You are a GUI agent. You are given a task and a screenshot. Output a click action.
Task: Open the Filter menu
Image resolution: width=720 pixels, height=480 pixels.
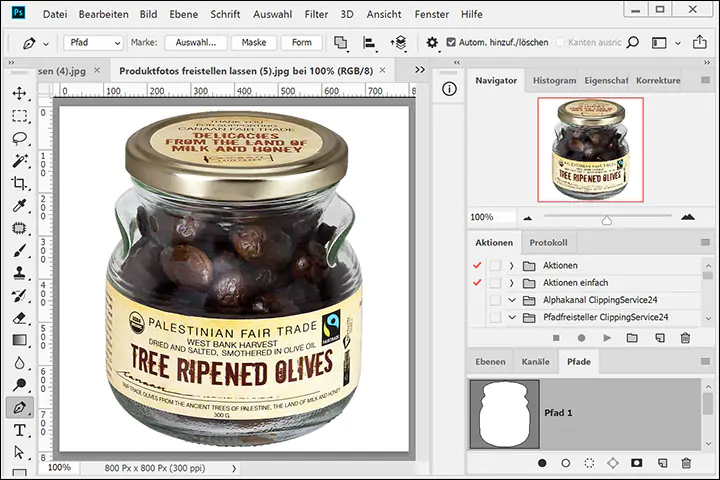[x=316, y=15]
